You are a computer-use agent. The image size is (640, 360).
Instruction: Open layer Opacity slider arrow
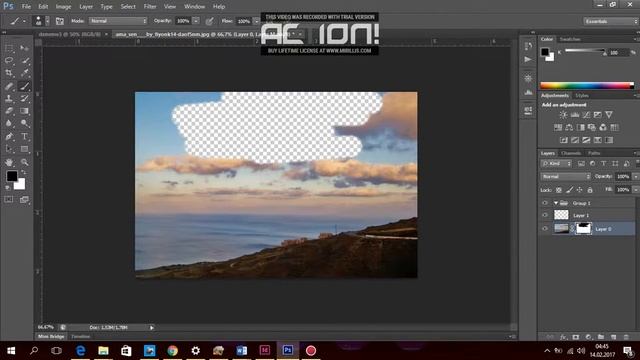[636, 177]
